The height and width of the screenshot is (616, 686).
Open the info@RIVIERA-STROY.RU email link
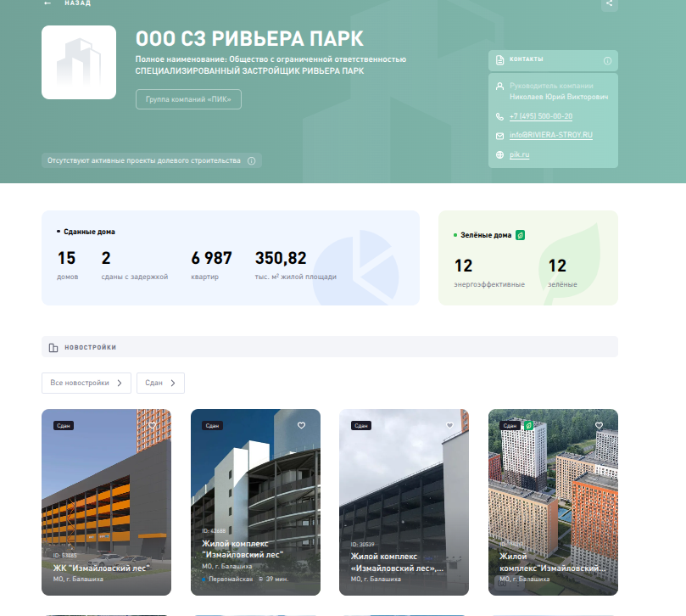(550, 136)
